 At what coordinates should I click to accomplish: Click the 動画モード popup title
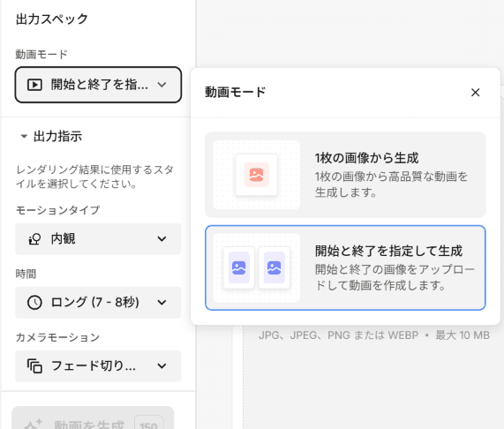[236, 92]
